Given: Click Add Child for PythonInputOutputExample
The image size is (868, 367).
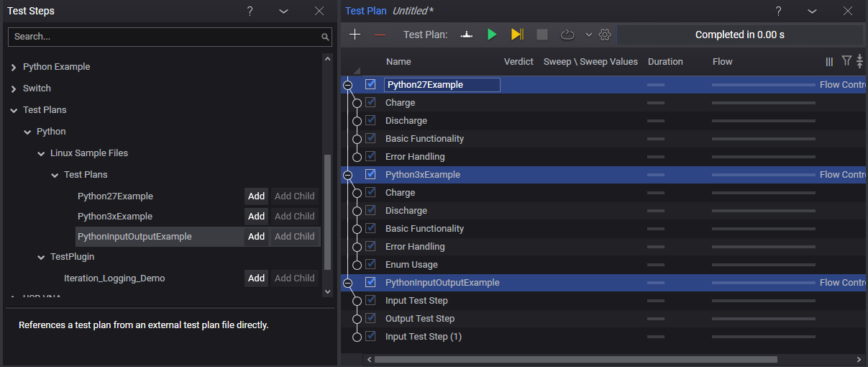Looking at the screenshot, I should coord(294,236).
